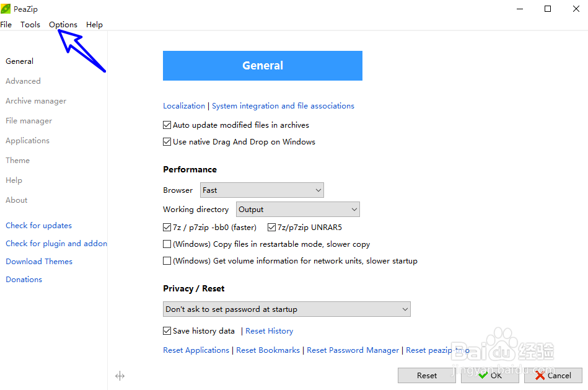Click the blue General header banner

point(263,66)
